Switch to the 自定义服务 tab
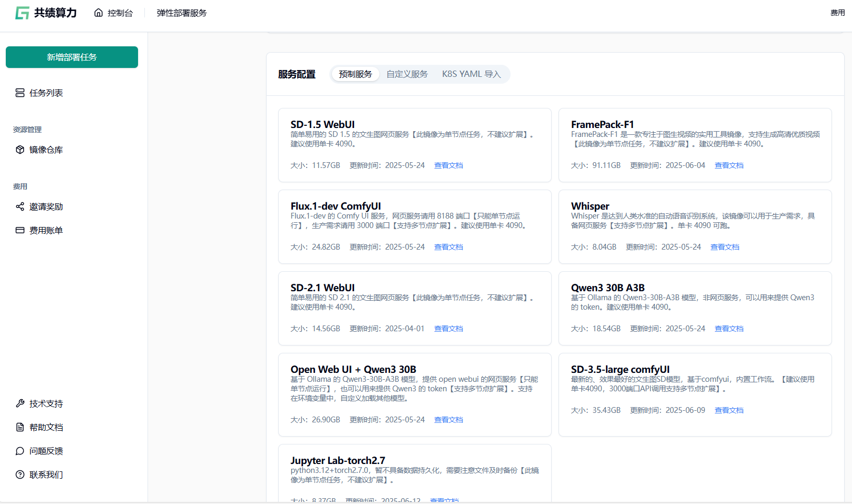The image size is (852, 504). tap(407, 74)
